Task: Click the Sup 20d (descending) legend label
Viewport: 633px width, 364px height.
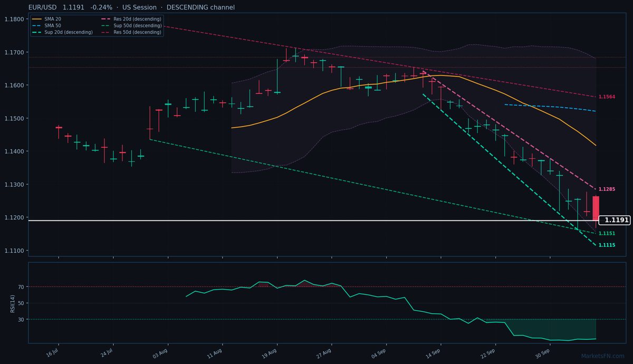Action: click(x=69, y=32)
